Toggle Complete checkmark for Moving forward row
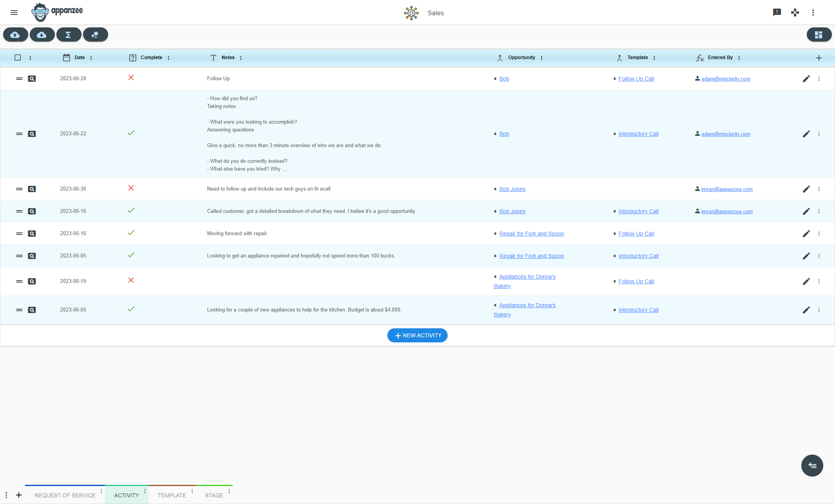 131,233
